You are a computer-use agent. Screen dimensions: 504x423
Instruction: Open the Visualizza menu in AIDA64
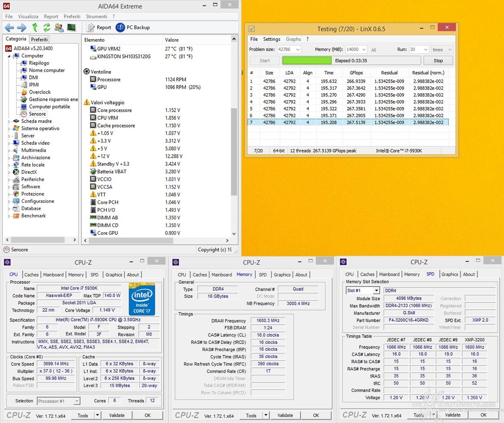pyautogui.click(x=28, y=17)
